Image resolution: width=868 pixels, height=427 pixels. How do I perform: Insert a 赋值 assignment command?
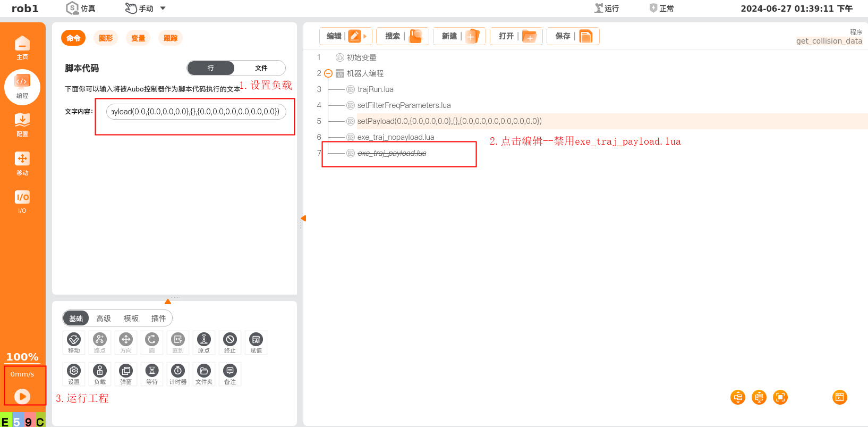tap(256, 342)
